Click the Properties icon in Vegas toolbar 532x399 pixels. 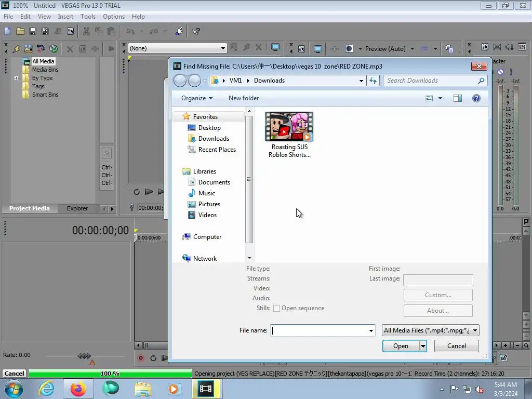click(x=70, y=31)
